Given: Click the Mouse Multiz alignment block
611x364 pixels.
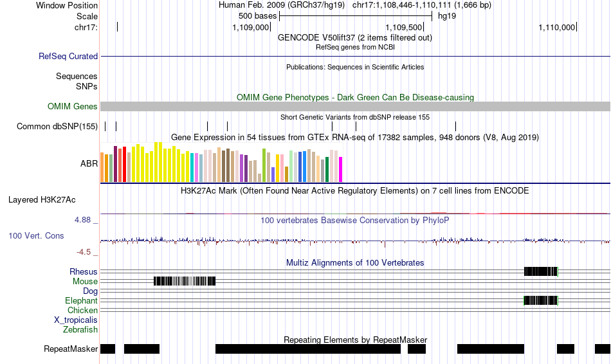Looking at the screenshot, I should 185,281.
